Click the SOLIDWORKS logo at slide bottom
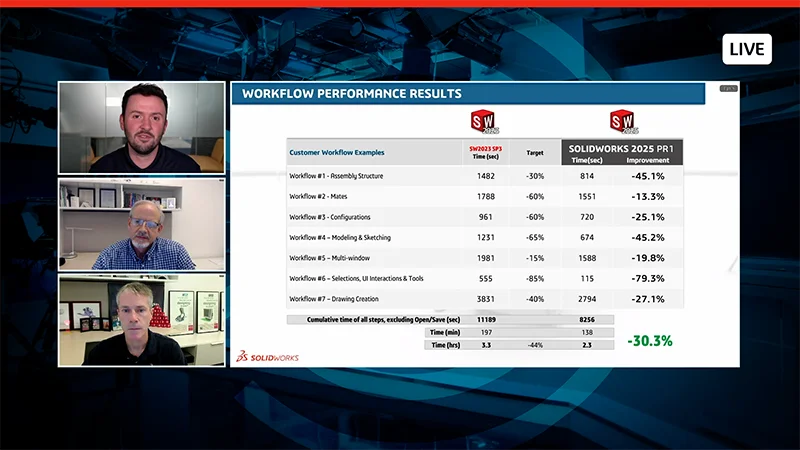Viewport: 800px width, 450px height. [266, 355]
